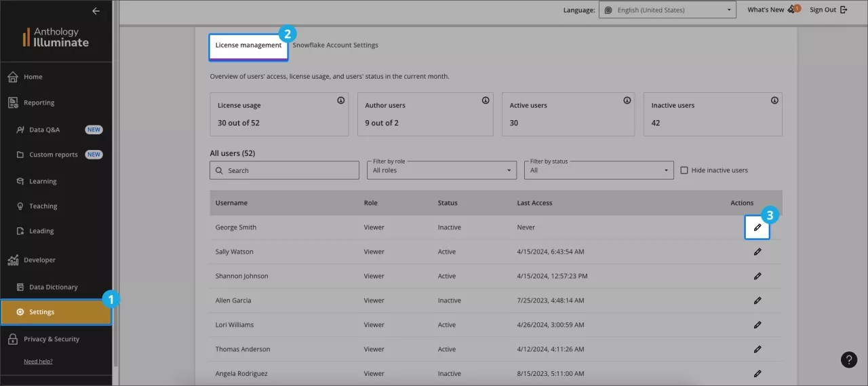
Task: Switch to Snowflake Account Settings tab
Action: click(x=335, y=45)
